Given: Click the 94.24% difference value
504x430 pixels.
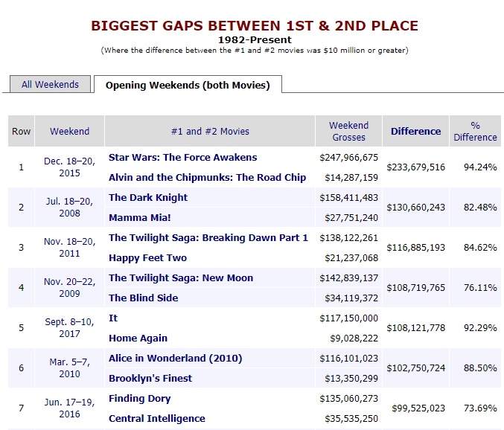Looking at the screenshot, I should [x=480, y=167].
